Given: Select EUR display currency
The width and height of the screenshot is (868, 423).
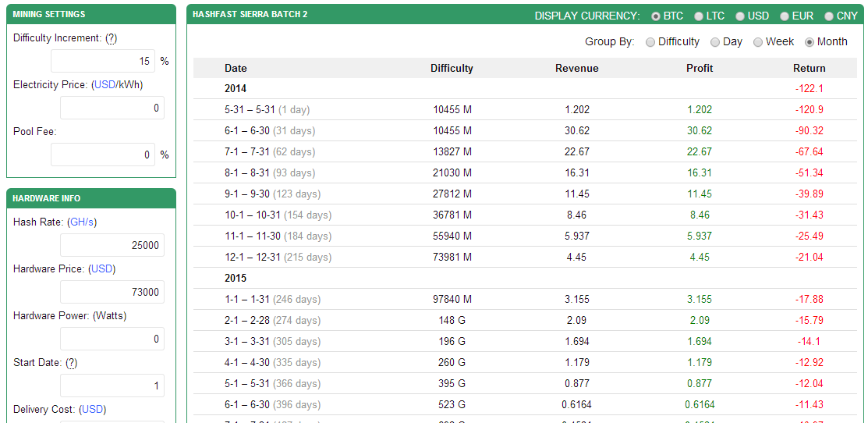Looking at the screenshot, I should 785,16.
